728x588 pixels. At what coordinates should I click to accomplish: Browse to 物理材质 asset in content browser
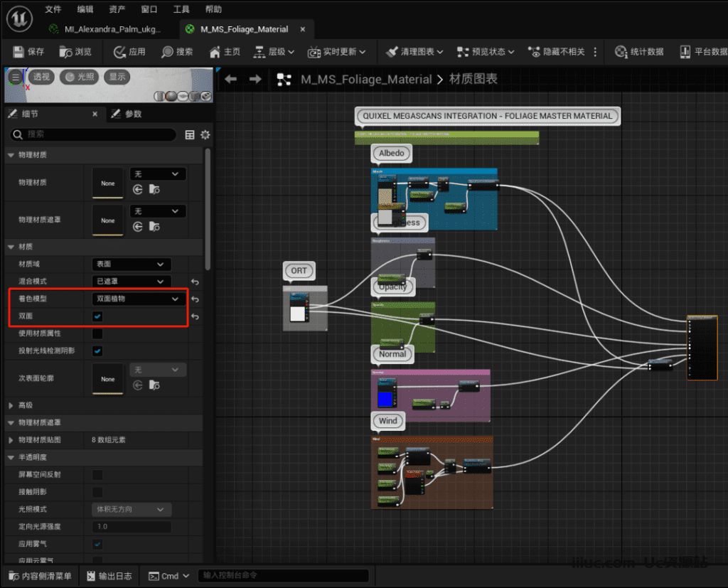pos(154,190)
